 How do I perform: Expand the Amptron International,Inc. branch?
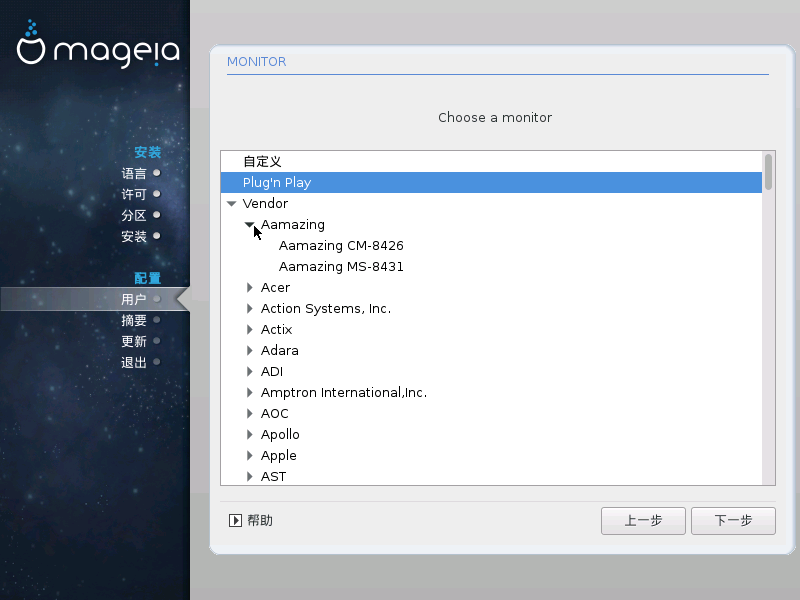[249, 392]
